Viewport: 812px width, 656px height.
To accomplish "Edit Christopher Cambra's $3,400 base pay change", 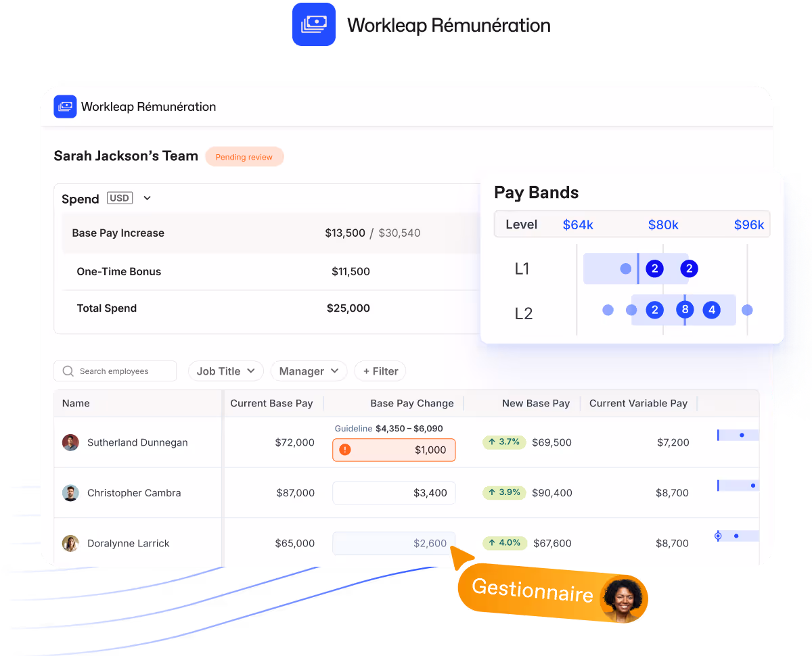I will point(394,493).
